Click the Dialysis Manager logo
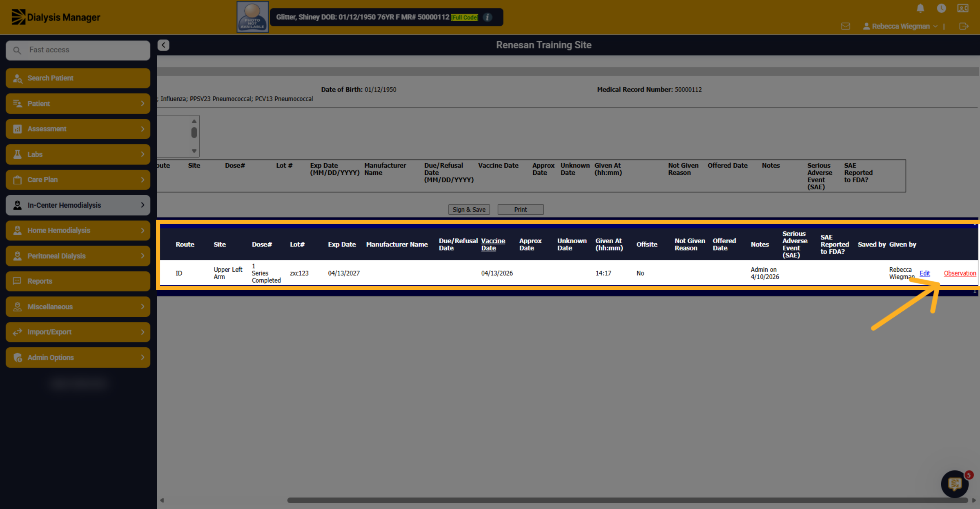Image resolution: width=980 pixels, height=509 pixels. pyautogui.click(x=56, y=17)
